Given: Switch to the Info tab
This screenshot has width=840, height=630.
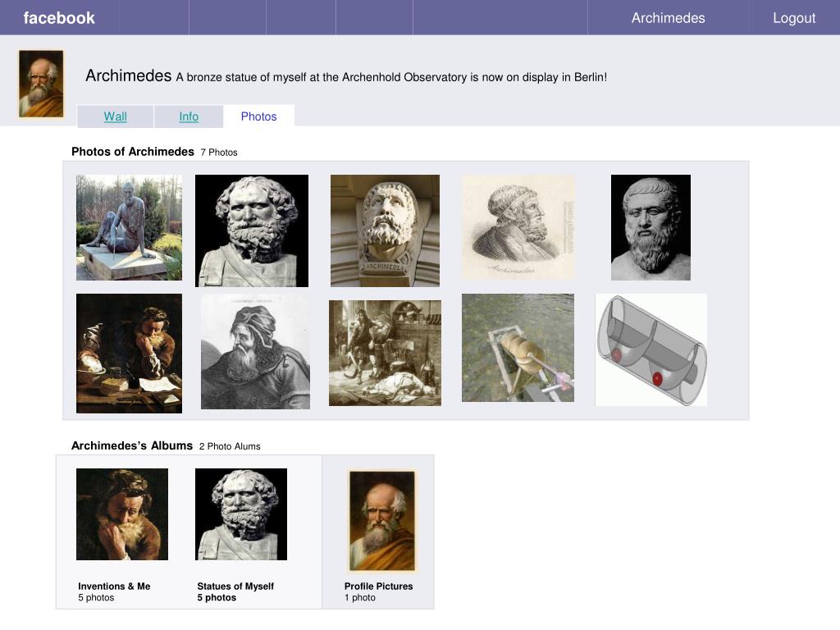Looking at the screenshot, I should pos(189,116).
